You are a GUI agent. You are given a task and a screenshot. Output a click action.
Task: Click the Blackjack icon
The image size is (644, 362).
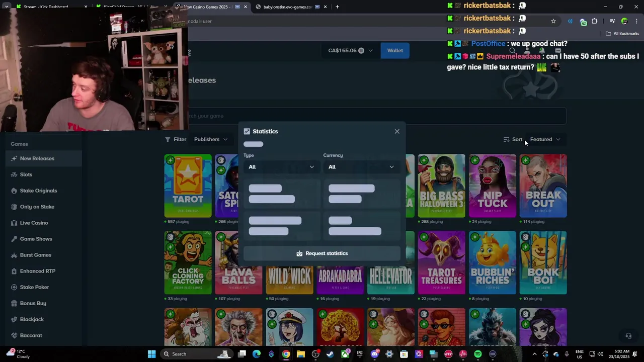(14, 319)
